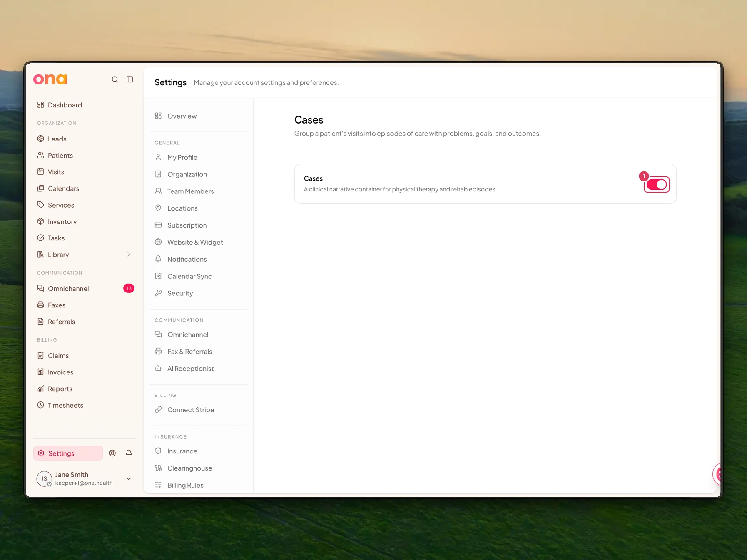The image size is (747, 560).
Task: Click the Claims icon in sidebar
Action: point(40,355)
